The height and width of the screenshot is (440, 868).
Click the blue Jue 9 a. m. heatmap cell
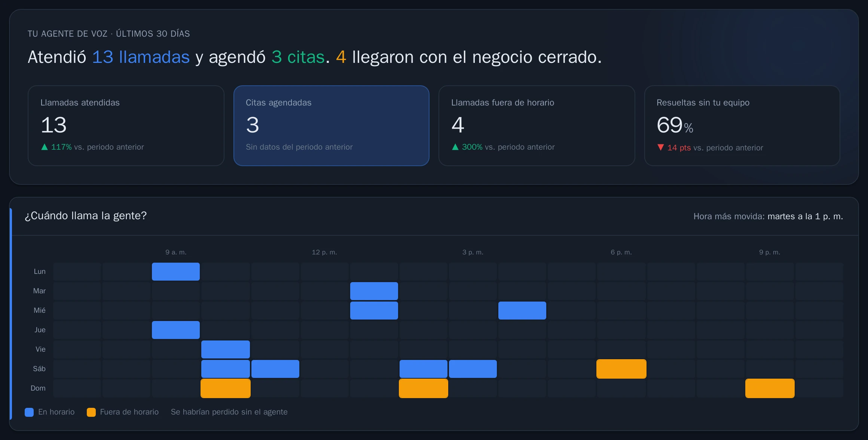pos(176,330)
